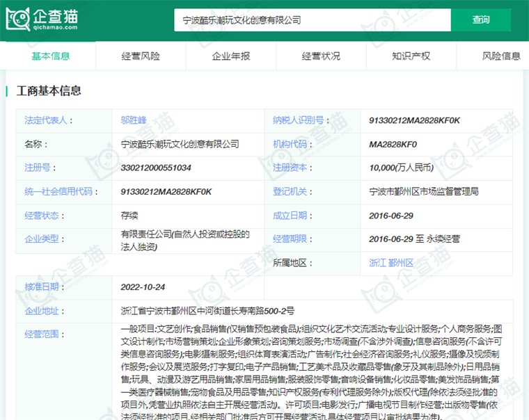Switch to the 风险信息 tab
This screenshot has height=420, width=529.
[501, 56]
